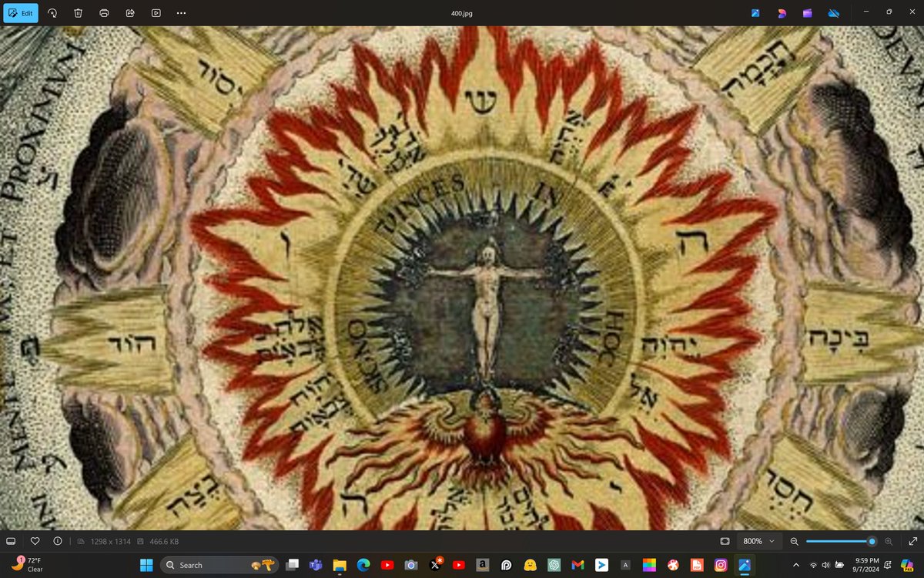Open File Explorer from the taskbar
Viewport: 924px width, 578px height.
(x=340, y=565)
